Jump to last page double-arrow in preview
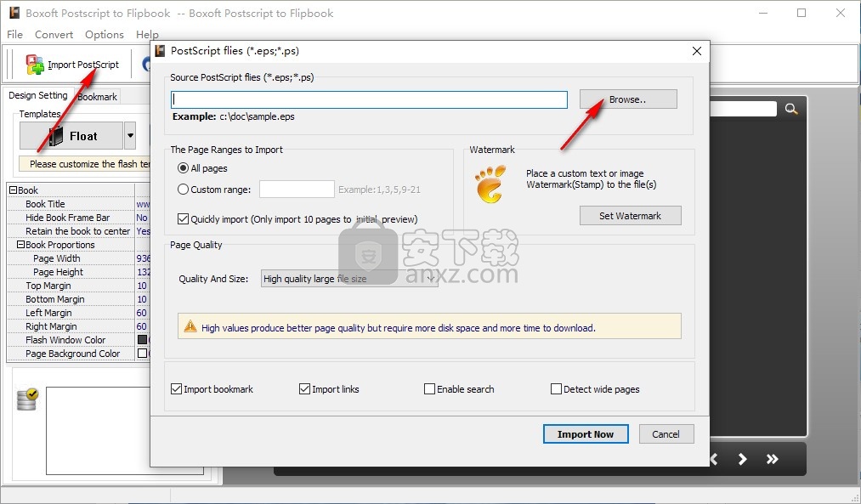Image resolution: width=861 pixels, height=504 pixels. (772, 459)
